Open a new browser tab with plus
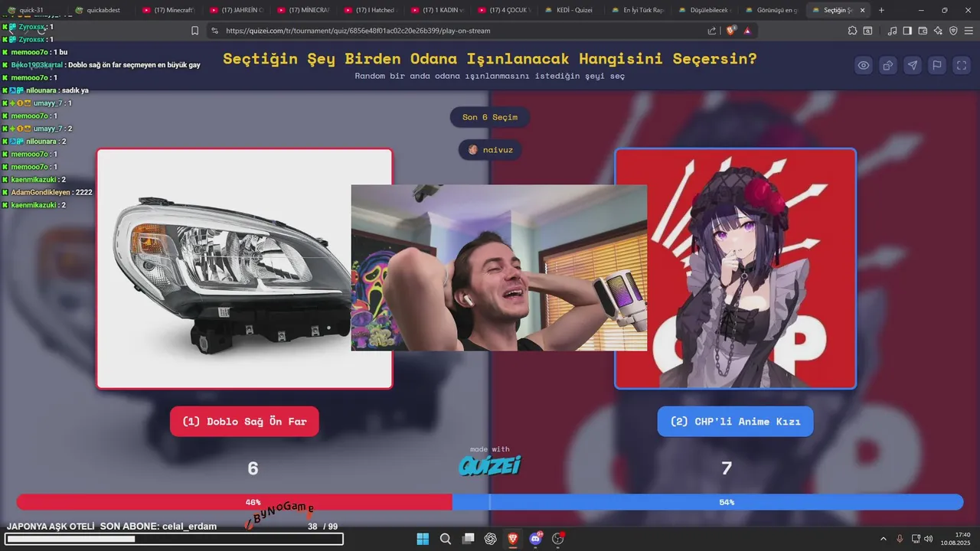Viewport: 980px width, 551px height. tap(881, 10)
